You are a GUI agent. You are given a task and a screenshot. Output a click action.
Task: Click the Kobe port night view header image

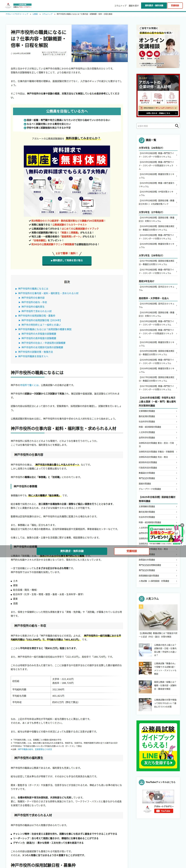coord(100,43)
